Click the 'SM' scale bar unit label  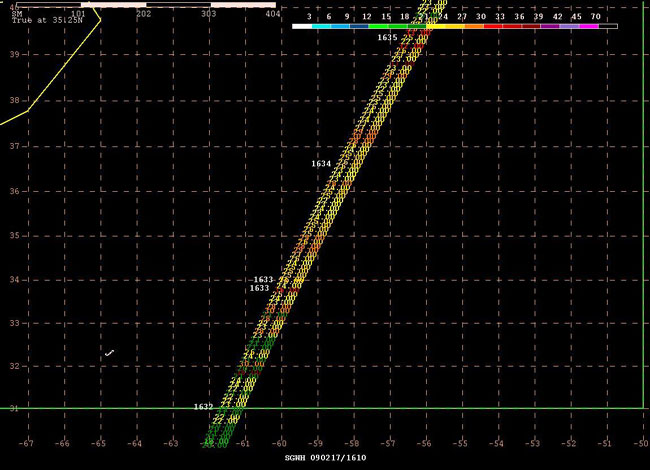(17, 14)
